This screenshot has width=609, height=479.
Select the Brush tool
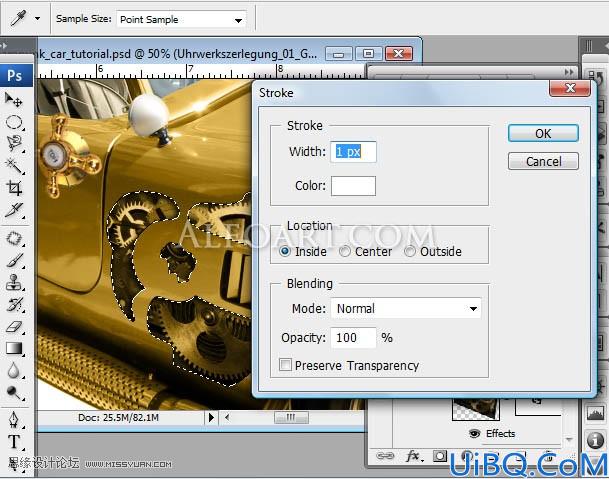tap(14, 260)
